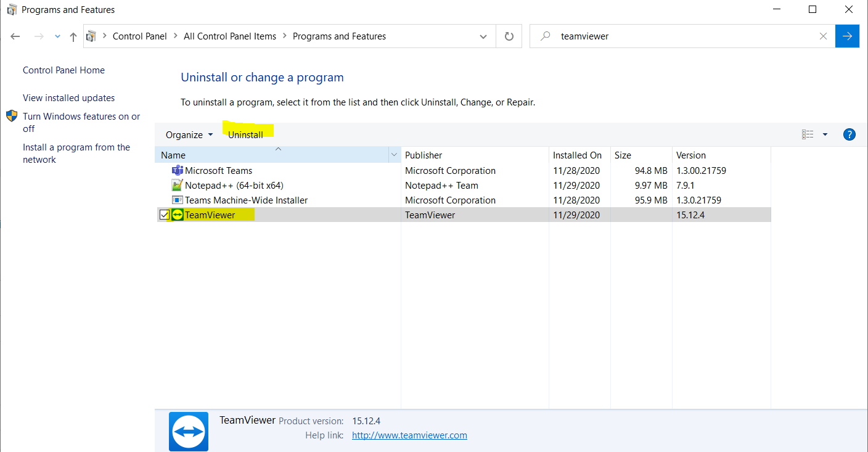Click the TeamViewer icon in the list
868x452 pixels.
tap(178, 215)
